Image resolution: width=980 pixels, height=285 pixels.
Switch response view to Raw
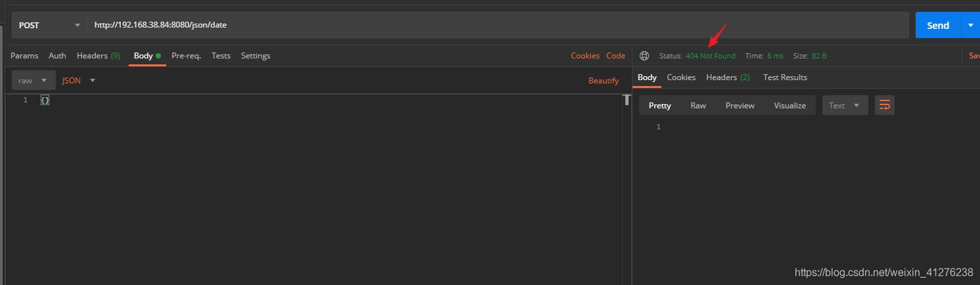(698, 105)
